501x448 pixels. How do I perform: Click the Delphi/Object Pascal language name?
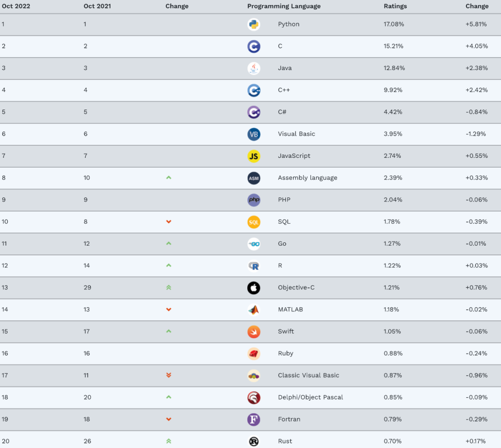point(310,397)
